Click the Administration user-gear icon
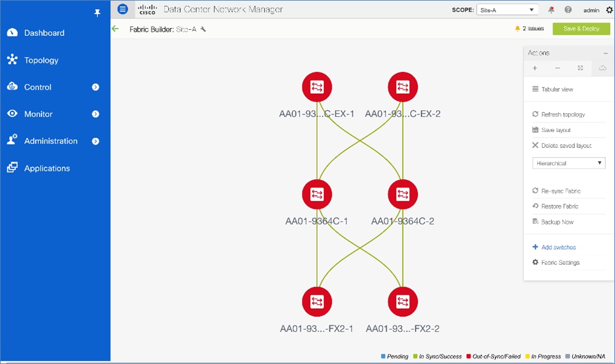Image resolution: width=615 pixels, height=364 pixels. pos(12,139)
